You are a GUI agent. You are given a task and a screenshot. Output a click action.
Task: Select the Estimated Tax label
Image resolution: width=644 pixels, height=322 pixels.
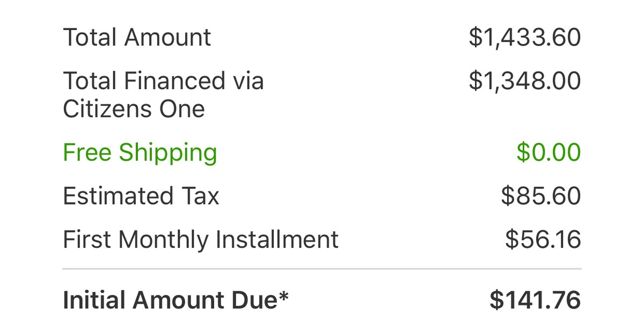pos(141,196)
